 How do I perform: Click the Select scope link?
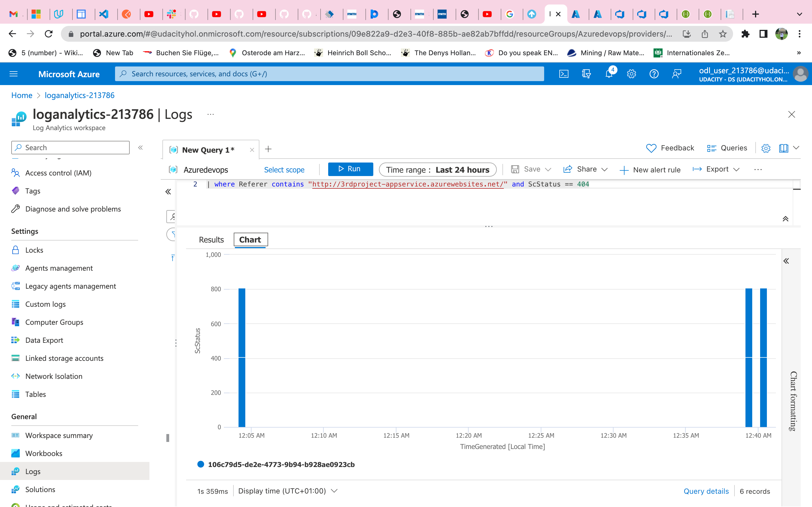[284, 170]
